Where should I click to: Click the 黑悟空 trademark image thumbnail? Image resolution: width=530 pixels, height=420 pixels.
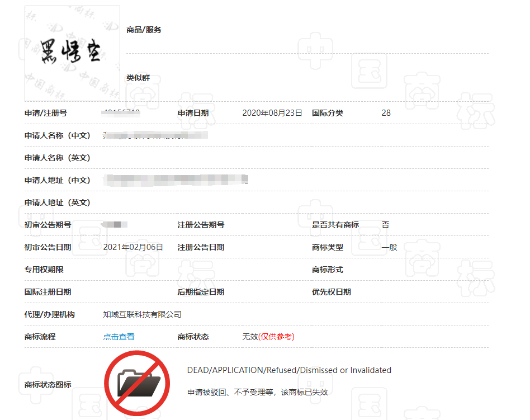coord(72,53)
